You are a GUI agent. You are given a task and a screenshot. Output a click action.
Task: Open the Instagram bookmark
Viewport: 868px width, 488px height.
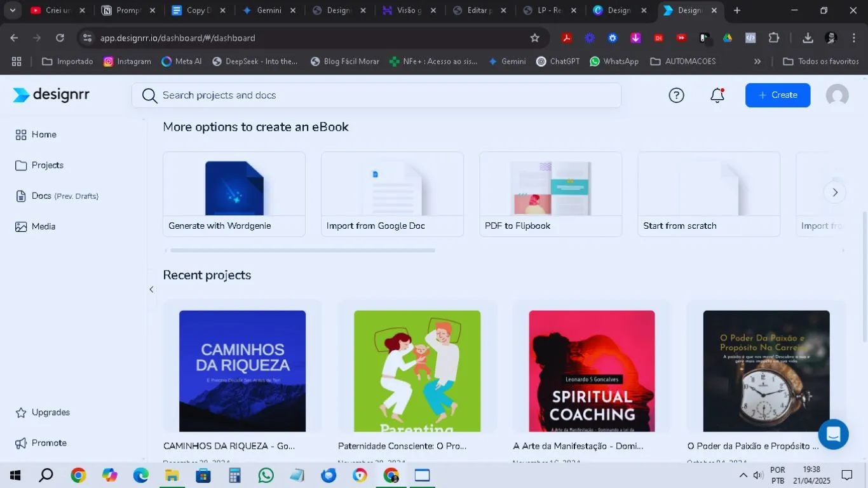[127, 62]
